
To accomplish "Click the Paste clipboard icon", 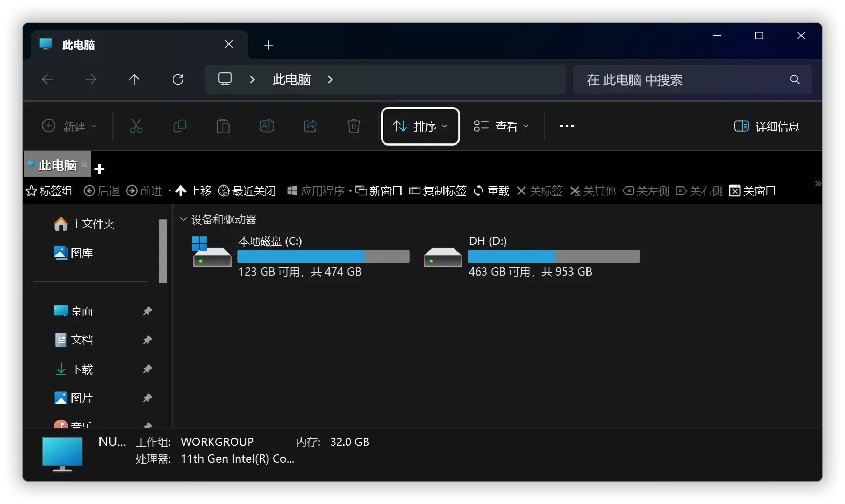I will [x=223, y=126].
